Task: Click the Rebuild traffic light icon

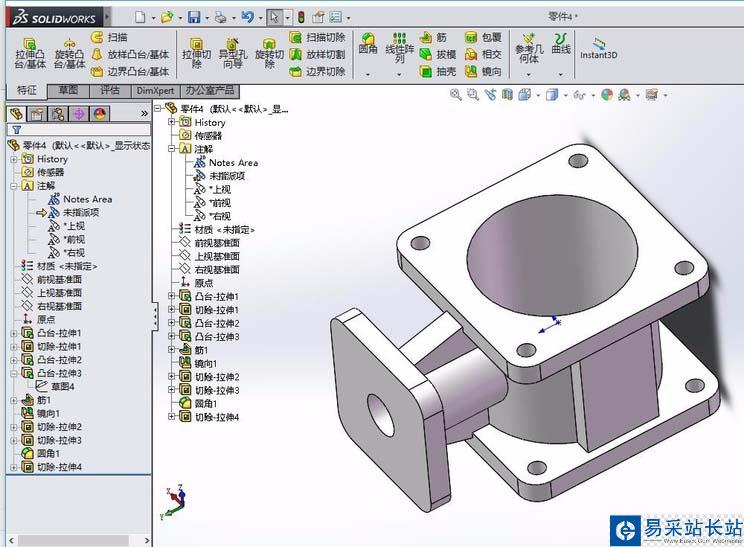Action: point(301,18)
